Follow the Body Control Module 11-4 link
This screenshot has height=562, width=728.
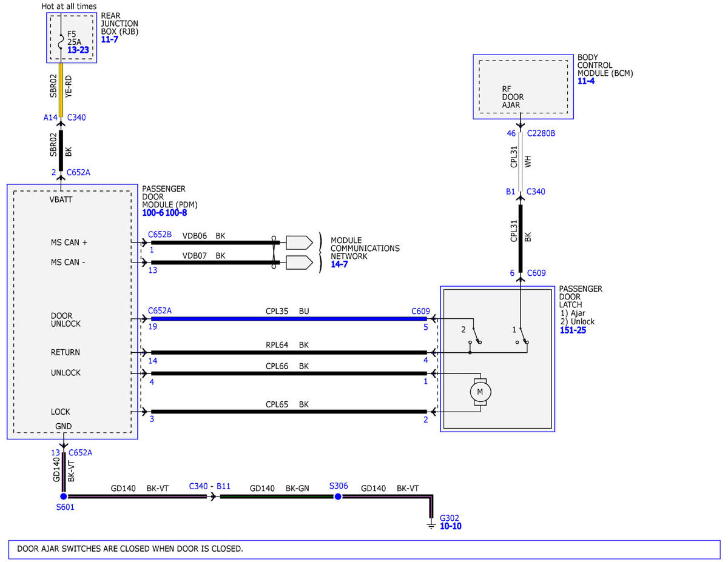click(x=586, y=81)
